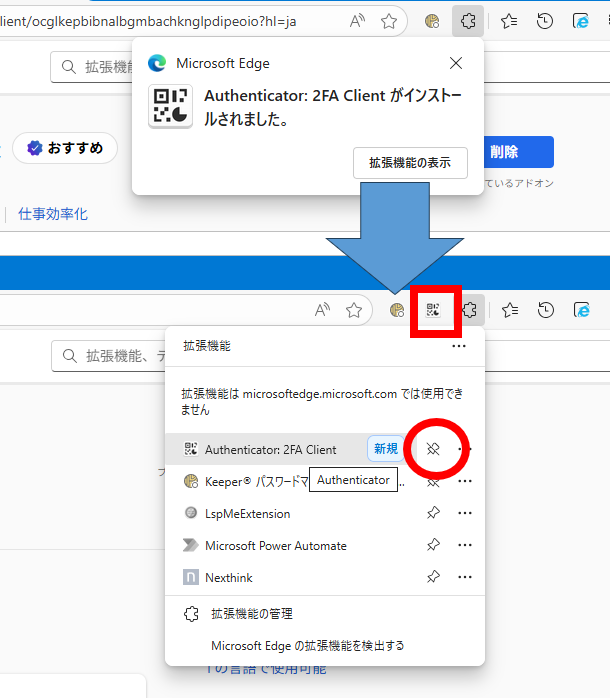Click the 拡張機能の表示 button
Image resolution: width=610 pixels, height=698 pixels.
click(410, 162)
